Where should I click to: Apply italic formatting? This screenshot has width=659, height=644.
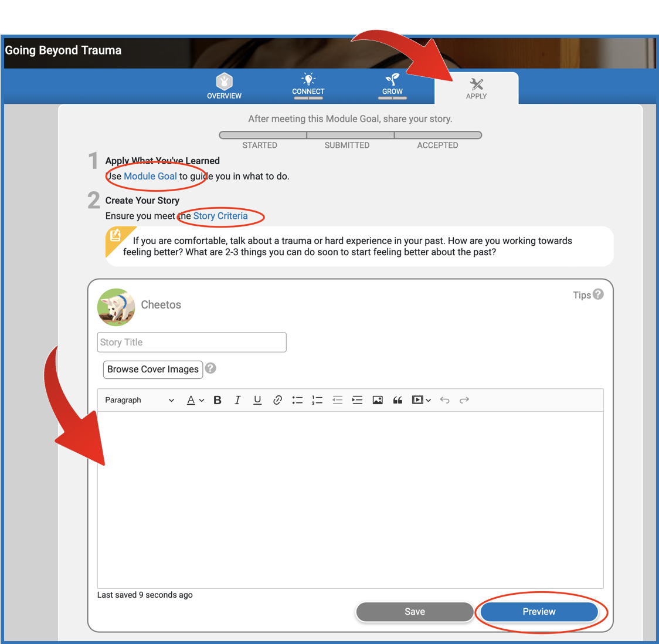237,400
